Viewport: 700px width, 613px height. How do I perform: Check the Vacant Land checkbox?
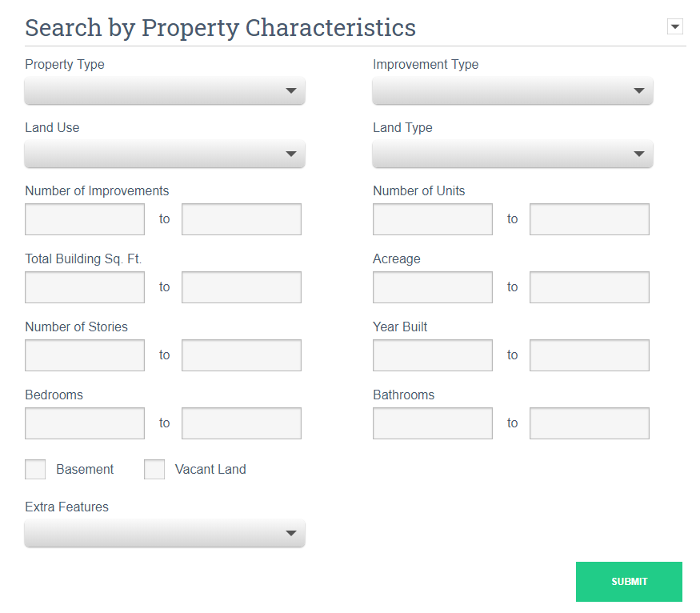point(154,470)
